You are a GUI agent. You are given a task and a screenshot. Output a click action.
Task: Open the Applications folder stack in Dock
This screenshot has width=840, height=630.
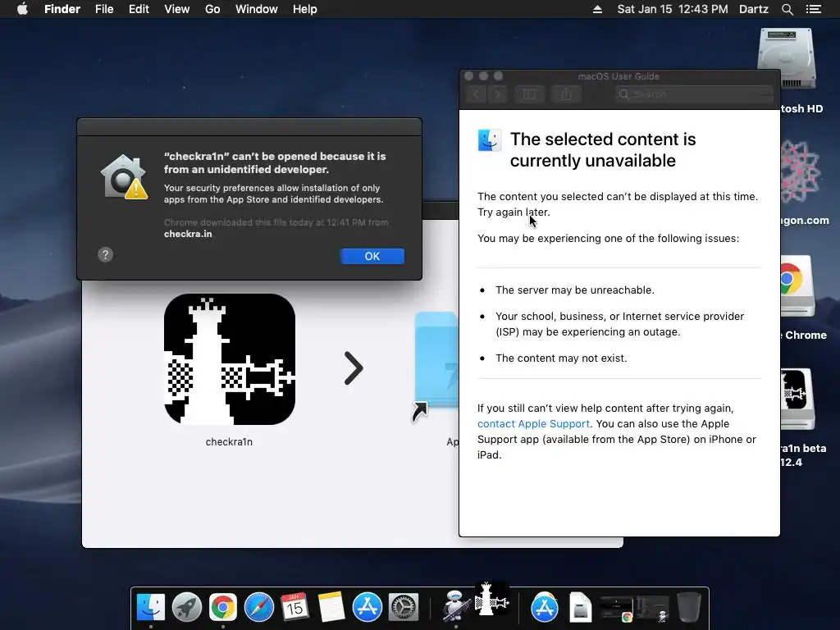click(545, 608)
